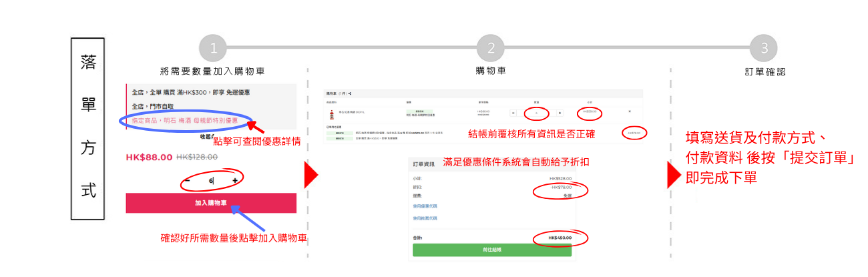The image size is (868, 277).
Task: Click the 全店，門市自取 store pickup line
Action: point(153,106)
